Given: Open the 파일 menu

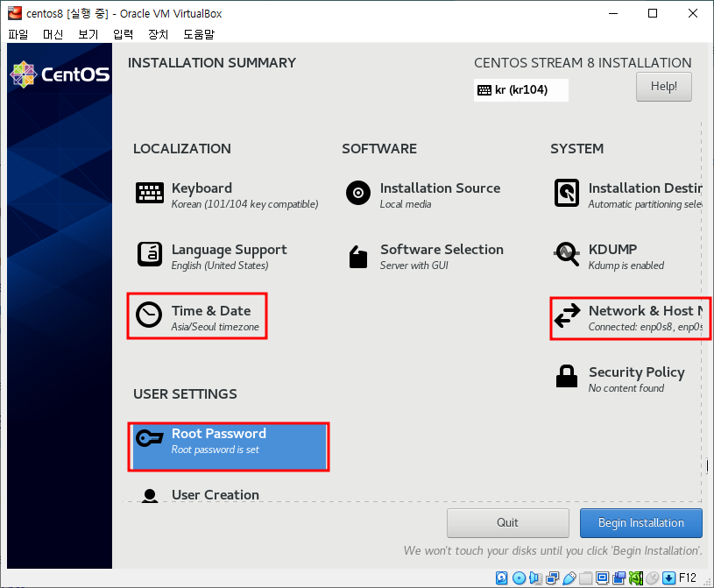Looking at the screenshot, I should tap(18, 34).
